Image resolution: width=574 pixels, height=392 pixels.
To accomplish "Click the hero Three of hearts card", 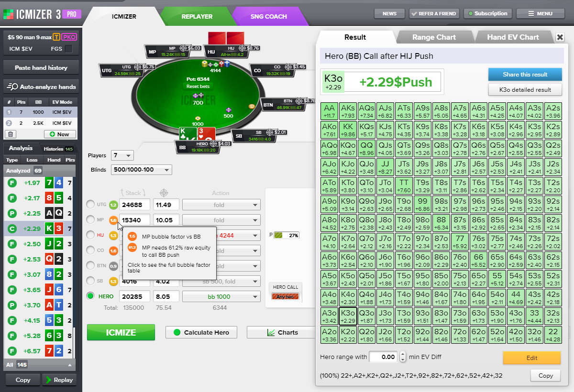I will [x=206, y=134].
